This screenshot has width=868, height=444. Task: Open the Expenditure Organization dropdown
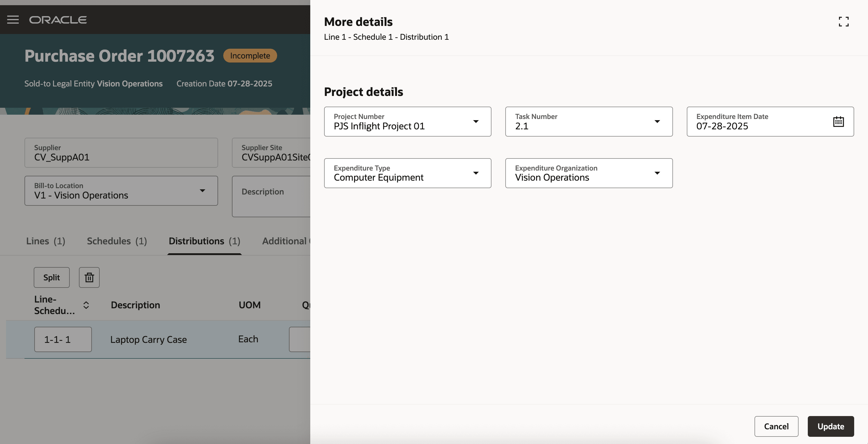coord(657,173)
